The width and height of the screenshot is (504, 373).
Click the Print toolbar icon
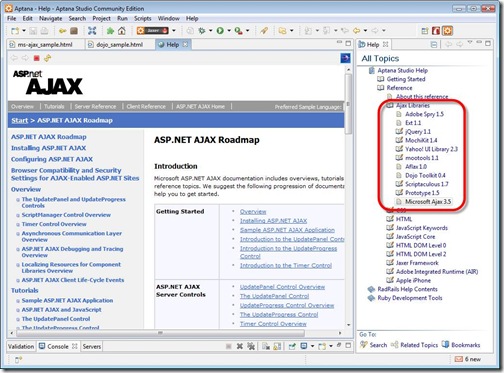pyautogui.click(x=44, y=31)
